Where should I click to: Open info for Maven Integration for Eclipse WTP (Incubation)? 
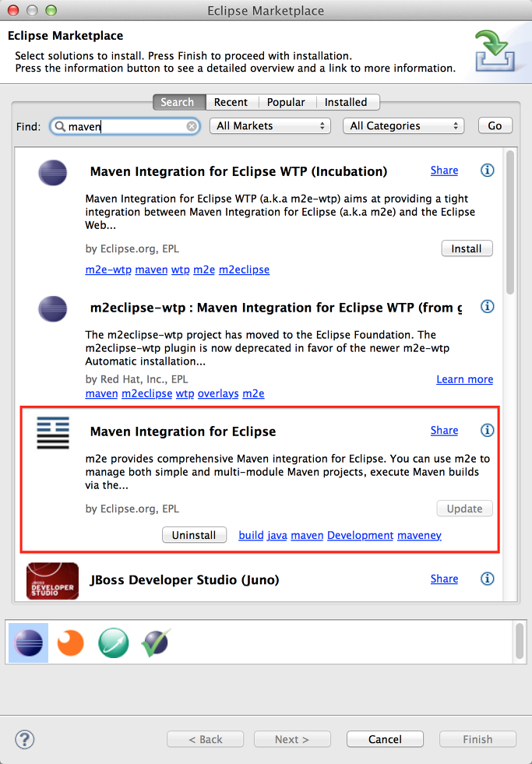pyautogui.click(x=487, y=171)
